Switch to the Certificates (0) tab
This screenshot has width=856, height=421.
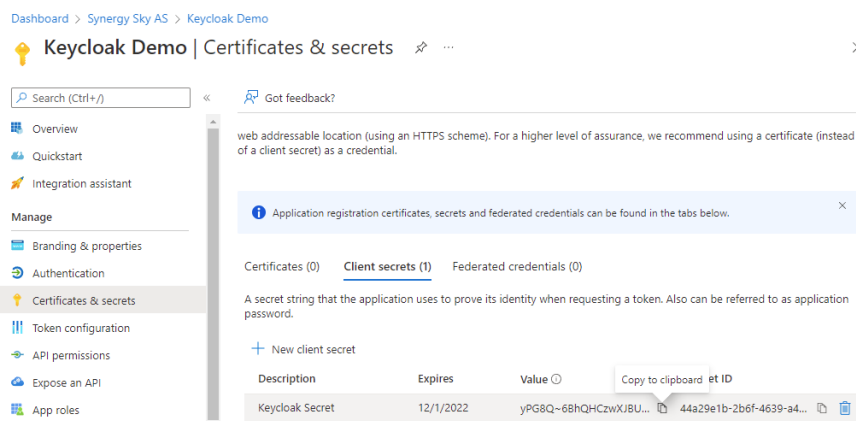pyautogui.click(x=282, y=266)
